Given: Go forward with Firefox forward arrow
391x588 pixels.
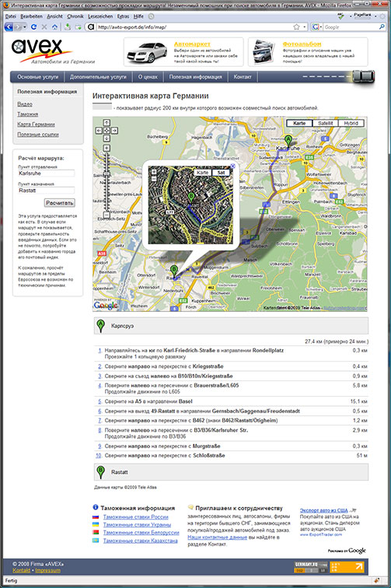Looking at the screenshot, I should click(x=18, y=27).
